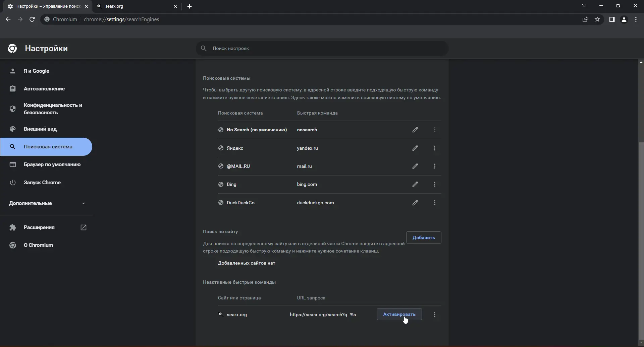
Task: Open more actions for DuckDuckGo row
Action: 435,203
